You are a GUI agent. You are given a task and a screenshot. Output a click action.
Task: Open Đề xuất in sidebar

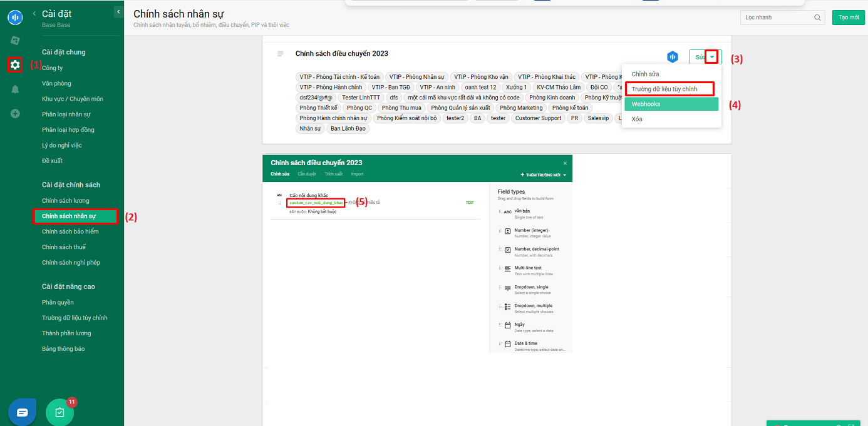pyautogui.click(x=53, y=161)
